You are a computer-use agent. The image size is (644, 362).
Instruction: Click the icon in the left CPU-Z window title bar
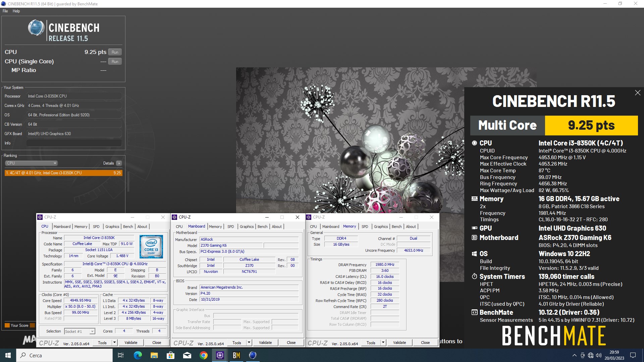40,217
